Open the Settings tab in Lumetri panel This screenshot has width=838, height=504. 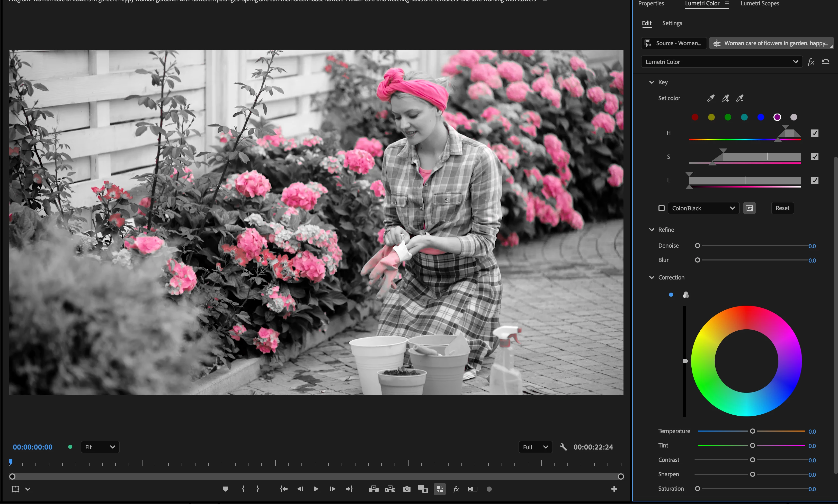672,23
